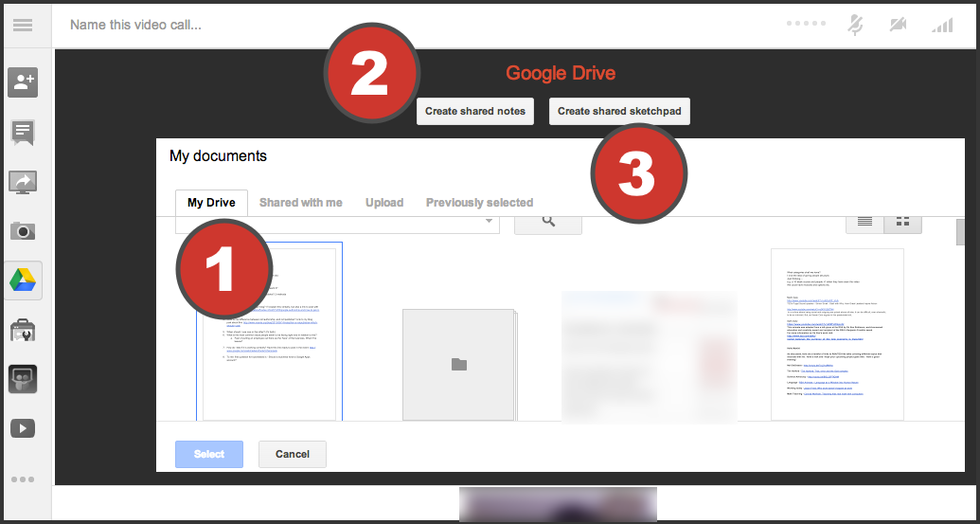This screenshot has height=524, width=980.
Task: Click Create shared sketchpad button
Action: tap(619, 111)
